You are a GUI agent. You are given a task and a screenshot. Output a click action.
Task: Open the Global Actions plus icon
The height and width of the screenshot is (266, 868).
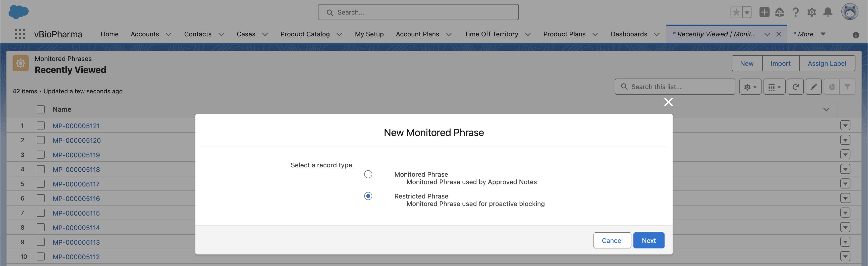[764, 13]
